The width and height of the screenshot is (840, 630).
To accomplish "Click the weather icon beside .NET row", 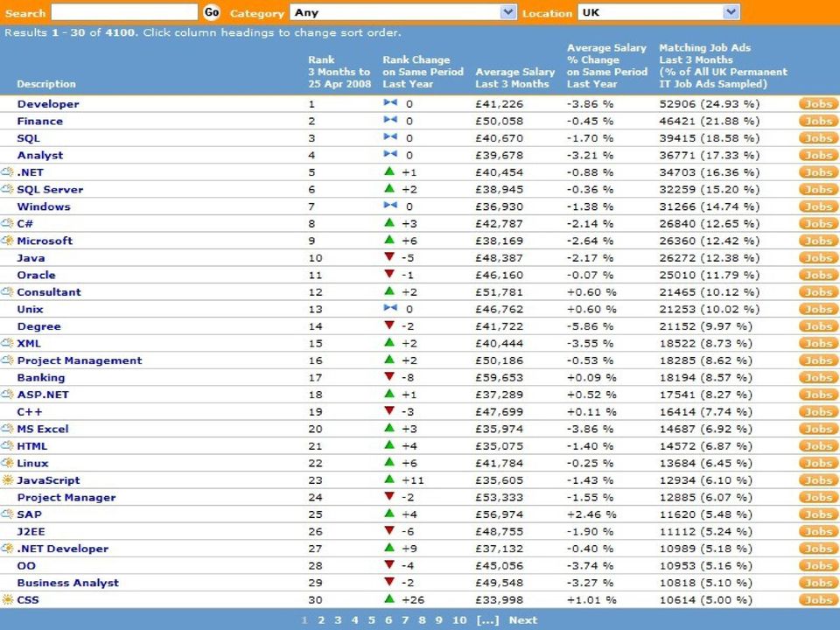I will 8,172.
